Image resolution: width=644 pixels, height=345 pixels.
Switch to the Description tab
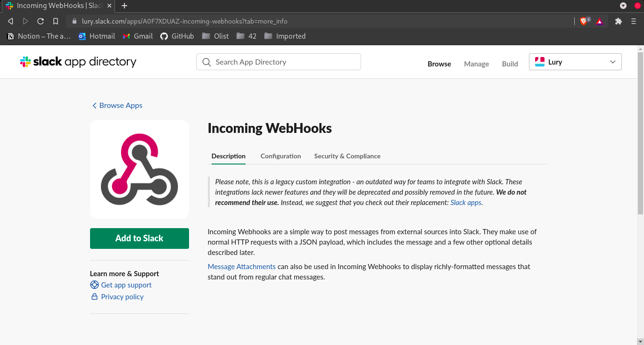229,156
